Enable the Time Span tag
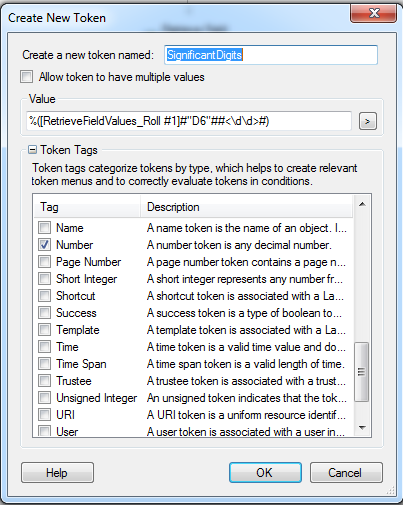Screen dimensions: 403x505 coord(44,364)
